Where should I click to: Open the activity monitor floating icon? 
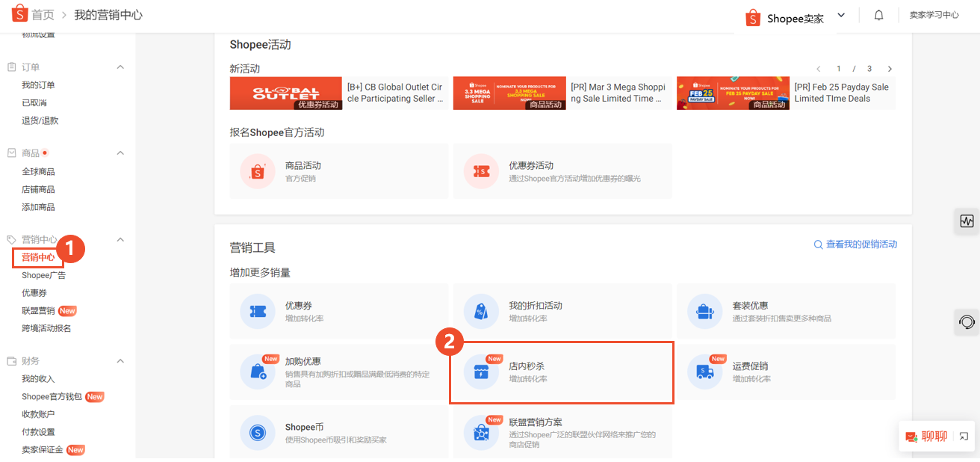coord(967,221)
